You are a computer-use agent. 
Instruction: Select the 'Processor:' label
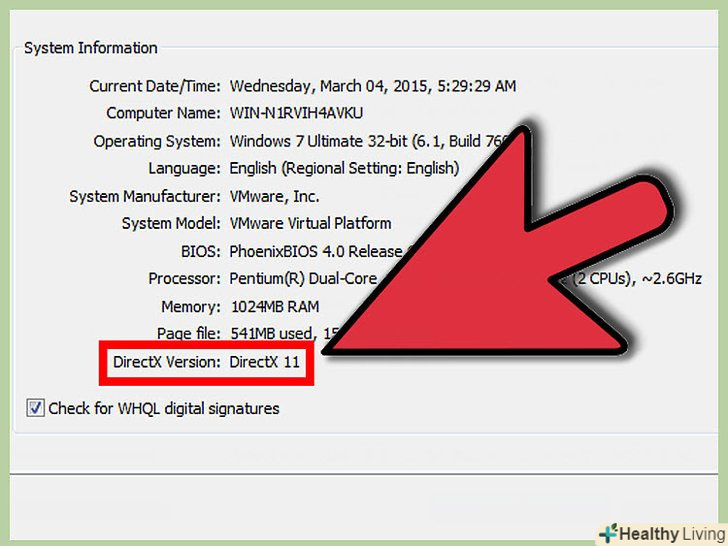(184, 279)
